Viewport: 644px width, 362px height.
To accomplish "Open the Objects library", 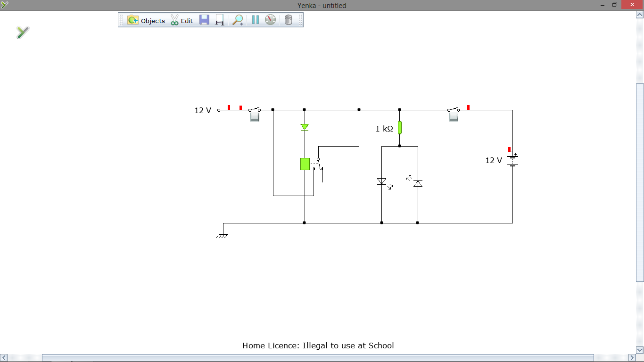I will pos(146,20).
